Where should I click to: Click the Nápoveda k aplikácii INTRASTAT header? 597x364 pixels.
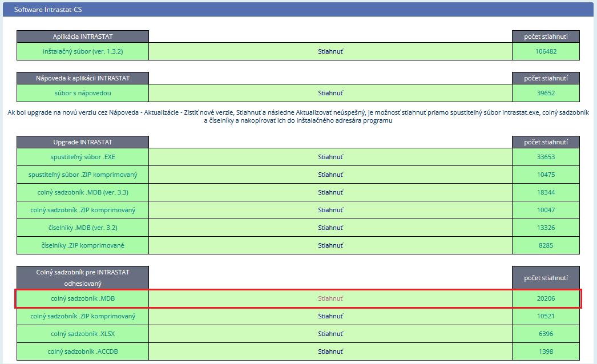click(x=83, y=78)
